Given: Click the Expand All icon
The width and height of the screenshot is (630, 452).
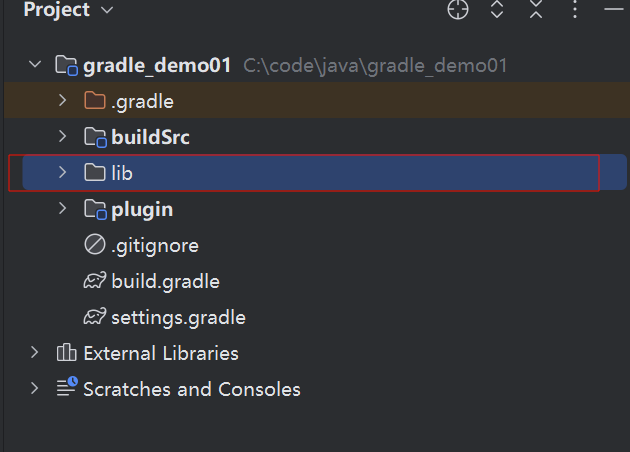Looking at the screenshot, I should [x=497, y=9].
